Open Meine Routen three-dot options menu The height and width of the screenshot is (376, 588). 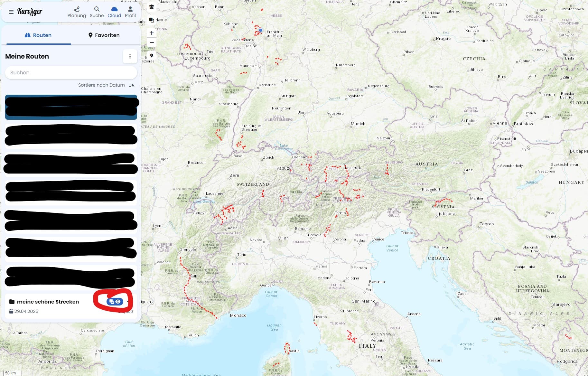tap(130, 56)
